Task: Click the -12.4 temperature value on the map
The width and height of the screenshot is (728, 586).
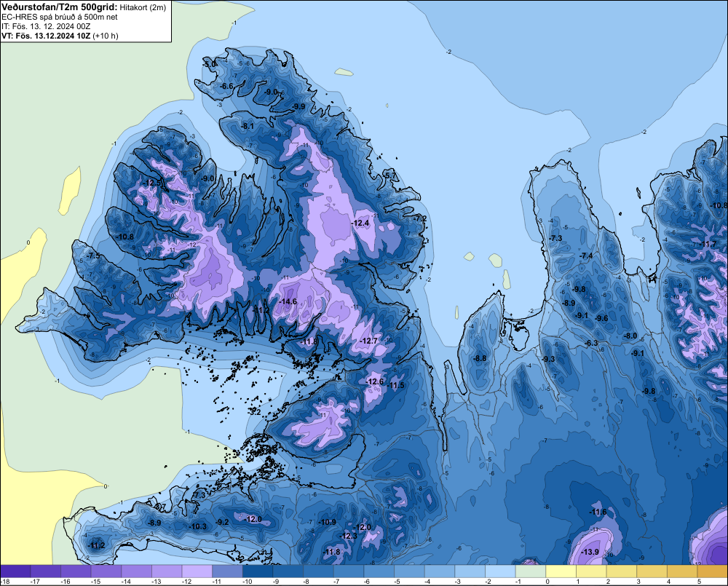Action: click(360, 223)
